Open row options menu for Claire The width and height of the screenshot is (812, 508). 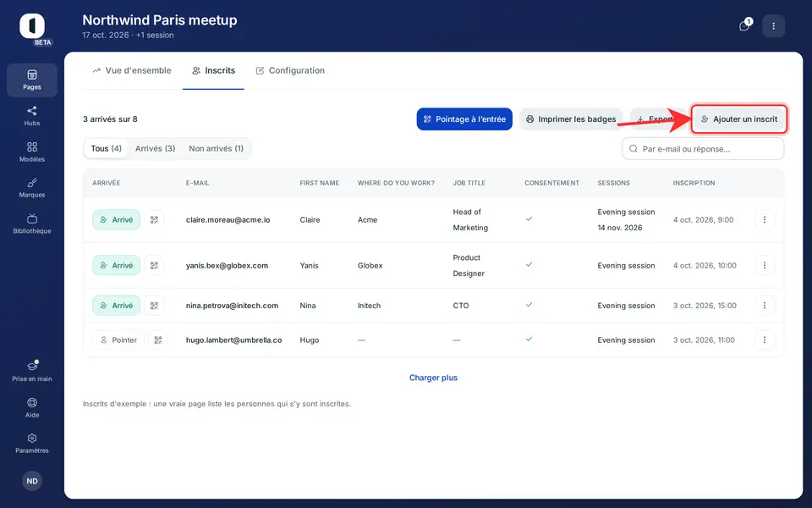pyautogui.click(x=765, y=220)
